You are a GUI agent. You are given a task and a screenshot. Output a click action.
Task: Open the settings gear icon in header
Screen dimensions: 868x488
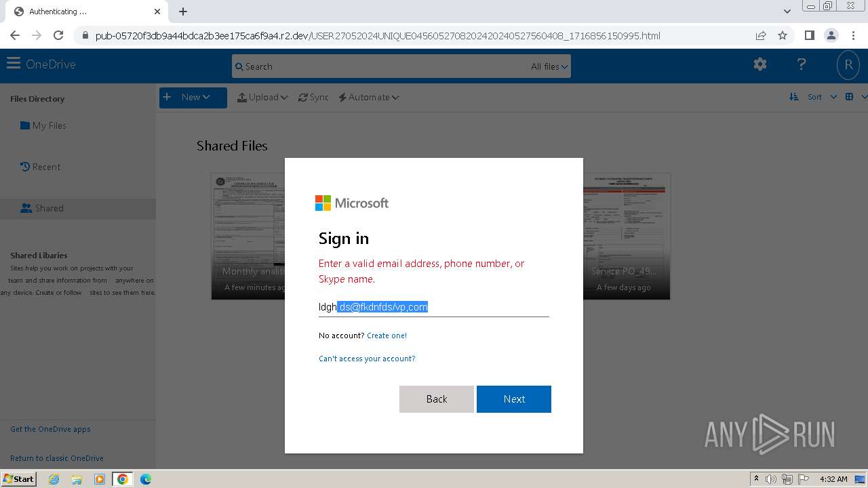(760, 64)
